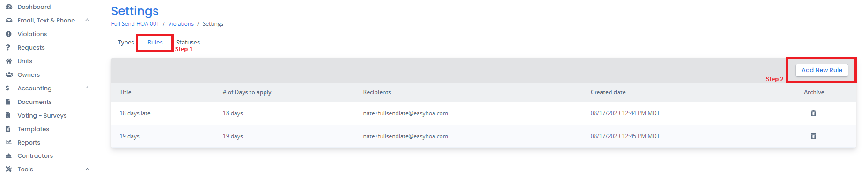Click the Requests question mark icon
This screenshot has width=868, height=177.
click(8, 48)
